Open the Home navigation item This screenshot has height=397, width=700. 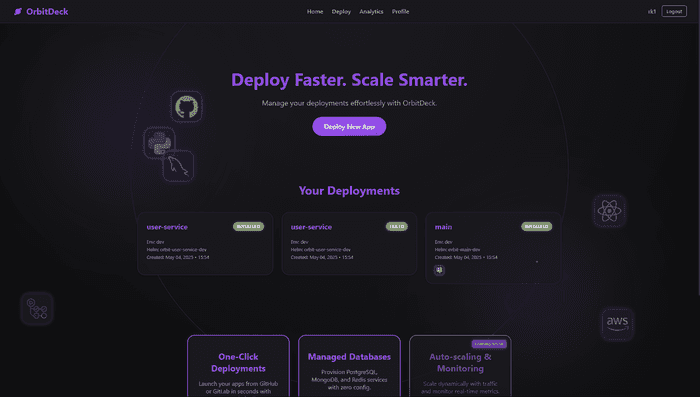(x=315, y=12)
